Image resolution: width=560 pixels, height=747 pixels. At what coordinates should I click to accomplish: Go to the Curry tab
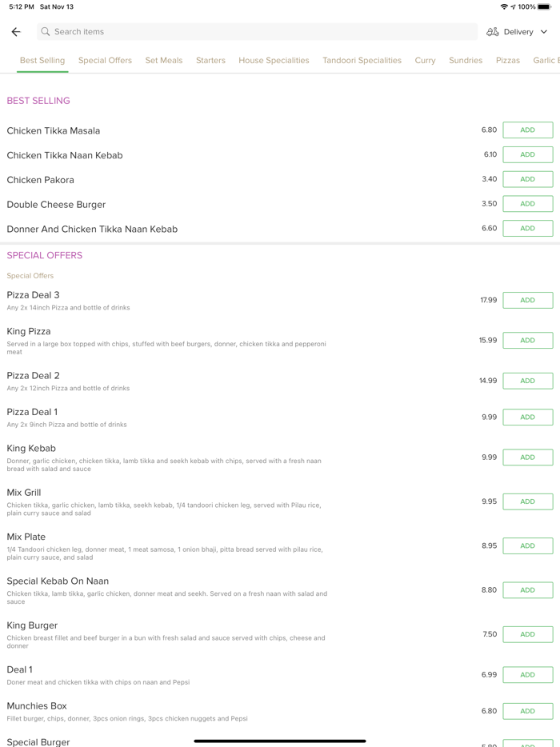point(425,61)
